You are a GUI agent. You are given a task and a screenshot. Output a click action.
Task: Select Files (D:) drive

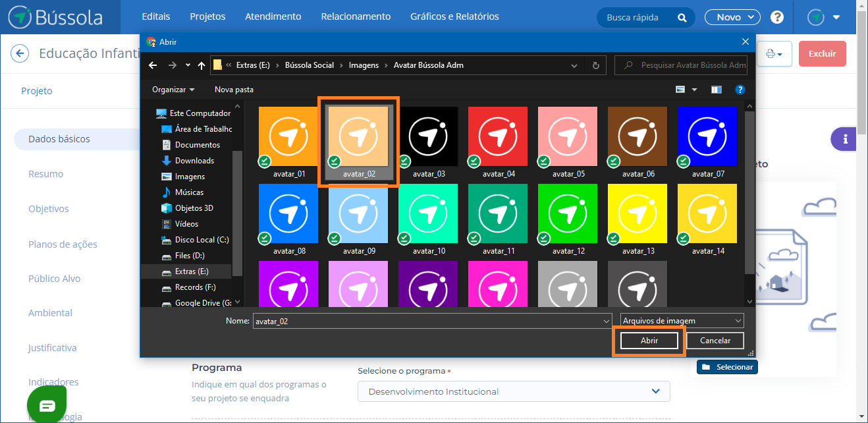pos(183,256)
